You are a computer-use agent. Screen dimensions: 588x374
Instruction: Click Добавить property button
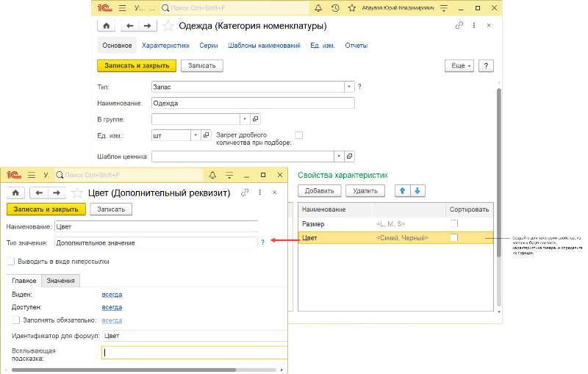pos(319,191)
